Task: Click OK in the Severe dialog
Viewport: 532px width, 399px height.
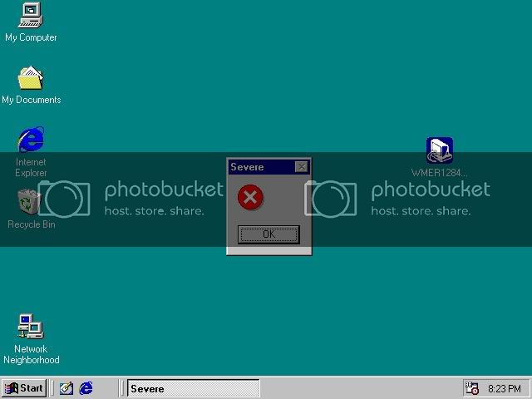Action: click(x=268, y=234)
